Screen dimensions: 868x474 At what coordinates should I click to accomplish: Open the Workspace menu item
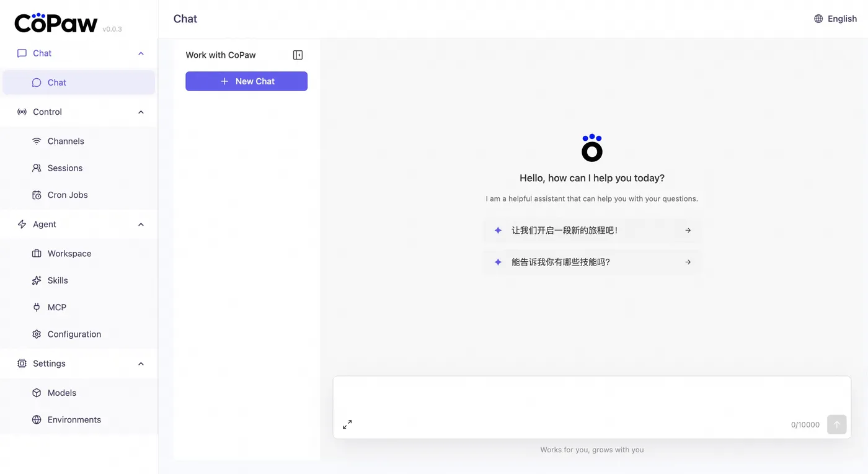coord(69,254)
